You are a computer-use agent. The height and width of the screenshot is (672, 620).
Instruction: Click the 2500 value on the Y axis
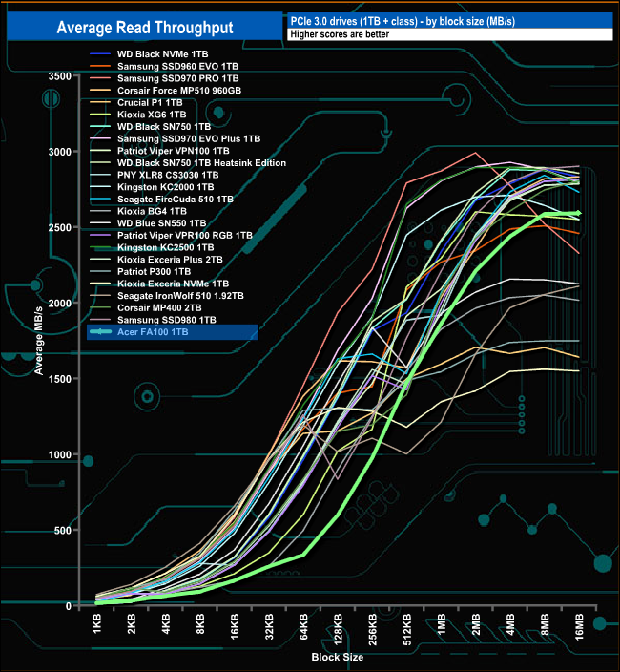coord(59,227)
